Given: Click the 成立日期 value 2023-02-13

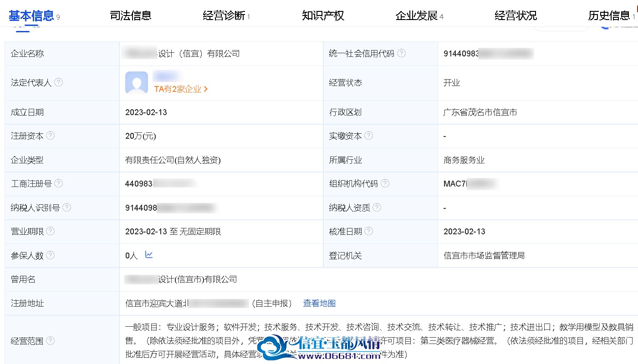Looking at the screenshot, I should pyautogui.click(x=146, y=112).
